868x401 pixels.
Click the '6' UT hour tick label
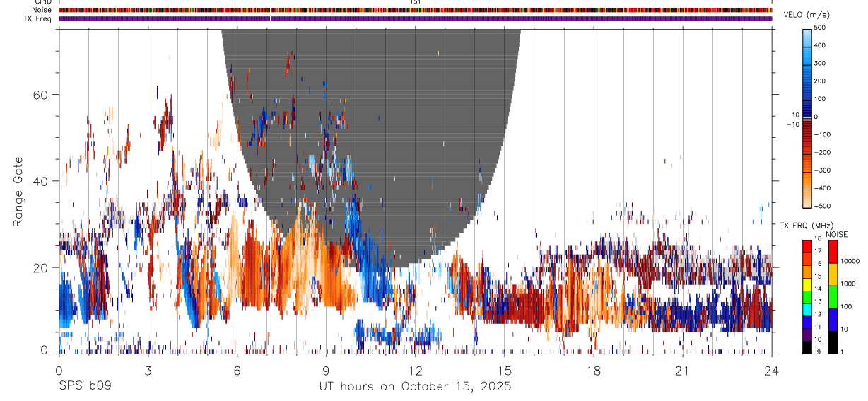(237, 371)
